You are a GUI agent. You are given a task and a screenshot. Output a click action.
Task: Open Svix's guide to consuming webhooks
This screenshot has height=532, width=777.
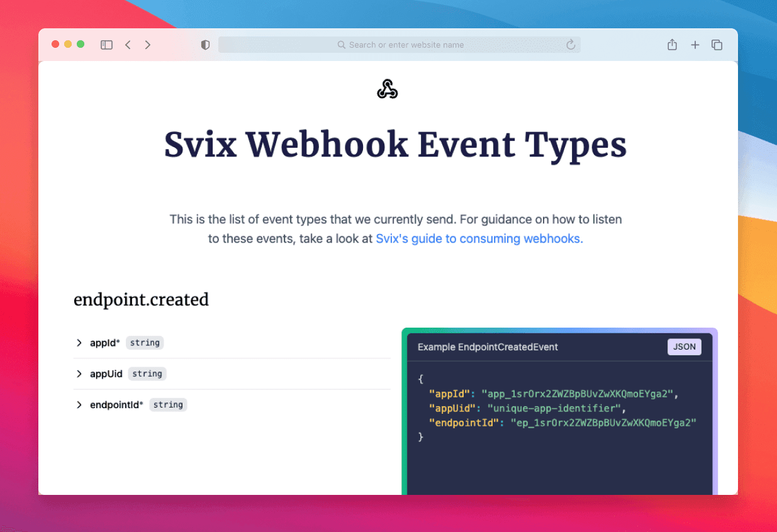tap(479, 238)
